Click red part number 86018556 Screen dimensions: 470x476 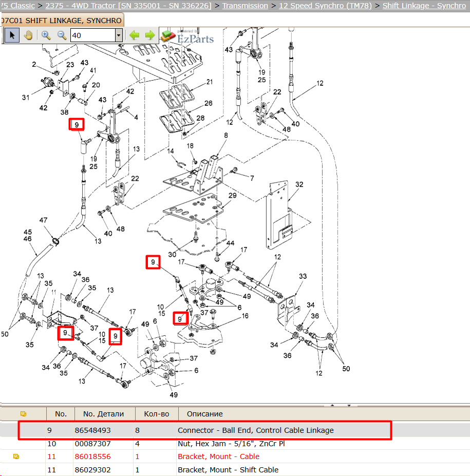point(92,456)
